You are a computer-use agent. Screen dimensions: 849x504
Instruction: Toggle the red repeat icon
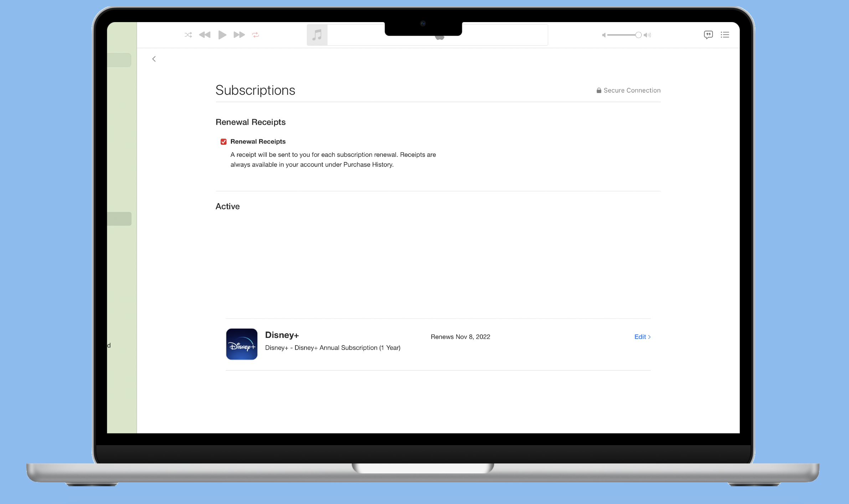pos(256,35)
